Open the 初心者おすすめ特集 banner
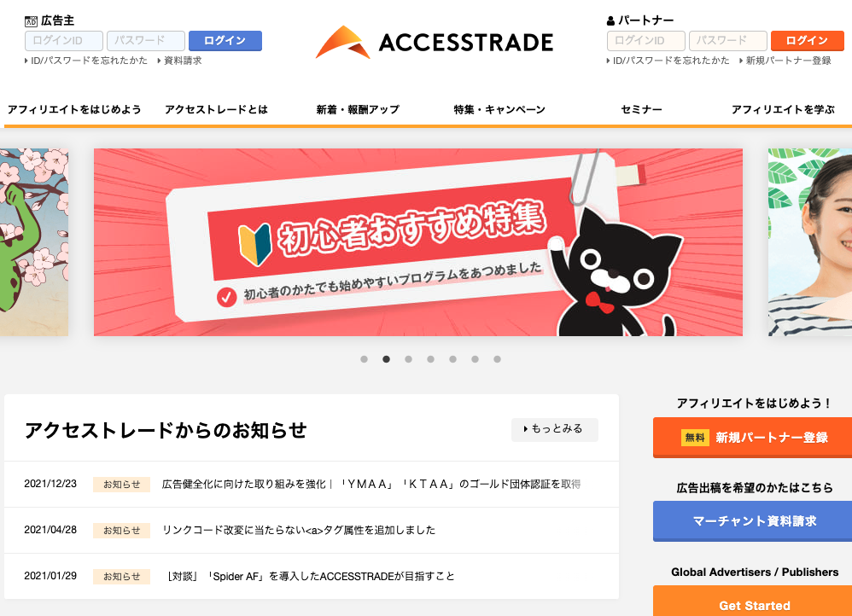Image resolution: width=852 pixels, height=616 pixels. click(417, 242)
